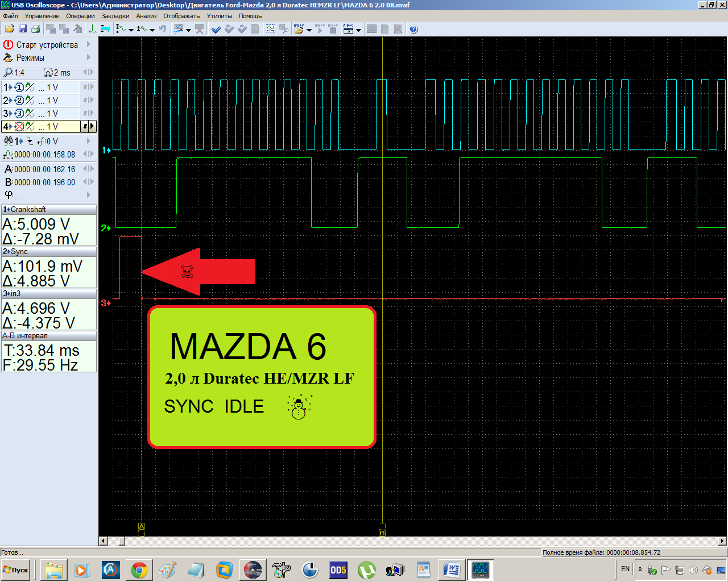The width and height of the screenshot is (728, 582).
Task: Click the Режимы hammer folder icon
Action: click(8, 58)
